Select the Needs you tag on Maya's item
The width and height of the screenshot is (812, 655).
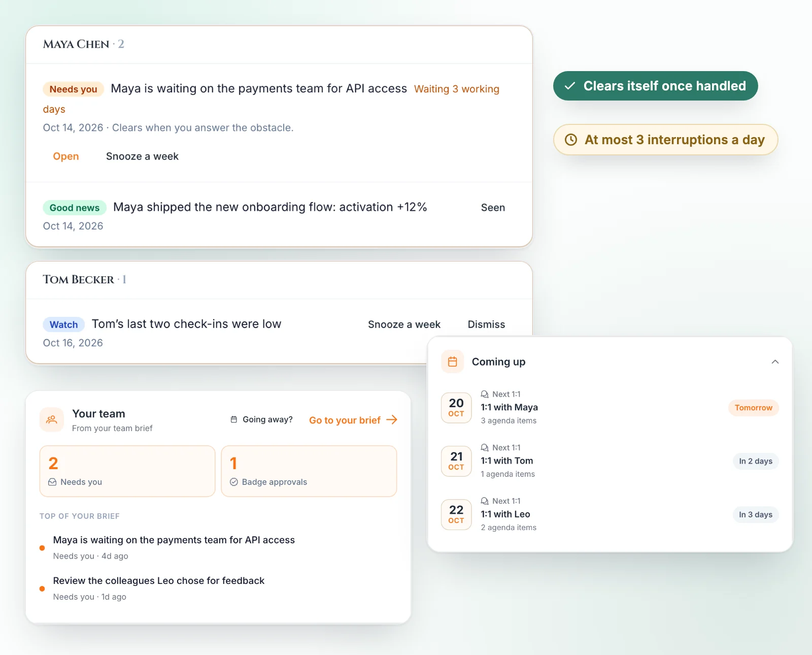tap(74, 89)
